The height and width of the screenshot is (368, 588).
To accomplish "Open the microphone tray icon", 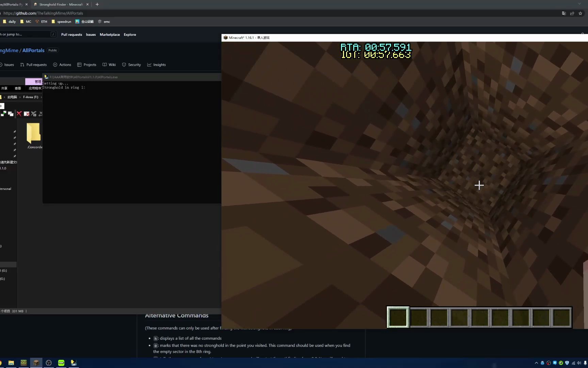I will tap(585, 363).
